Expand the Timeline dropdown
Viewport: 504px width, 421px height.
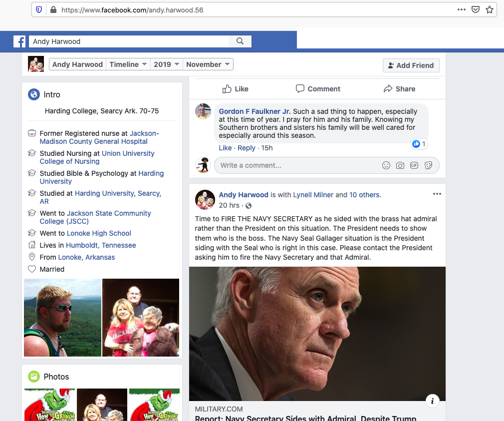coord(128,64)
